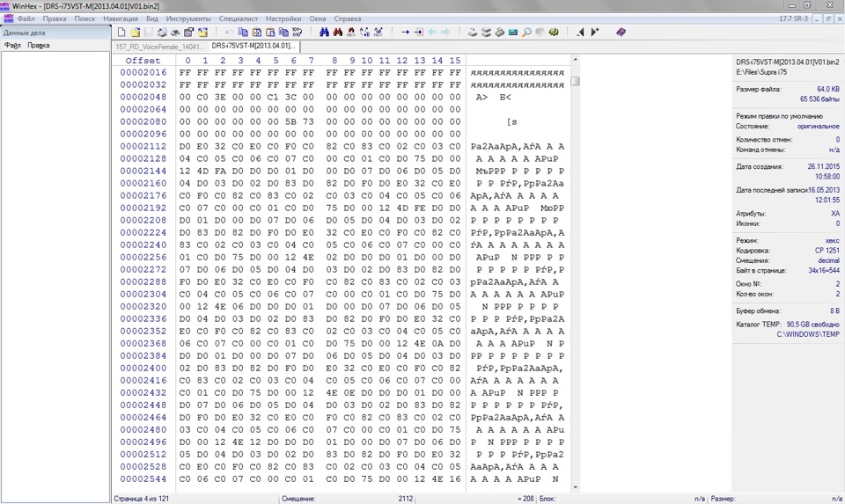Click the 17.7 SR-3 version label
The height and width of the screenshot is (504, 845).
pos(794,18)
